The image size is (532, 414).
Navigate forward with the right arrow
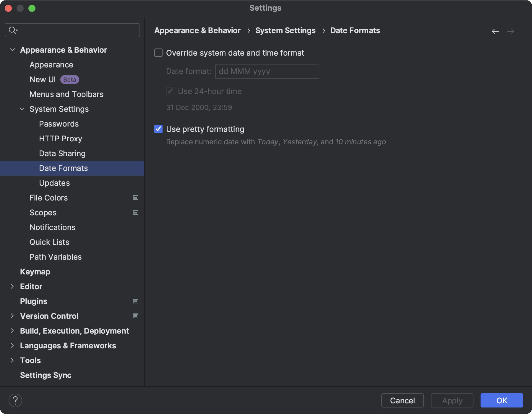511,31
